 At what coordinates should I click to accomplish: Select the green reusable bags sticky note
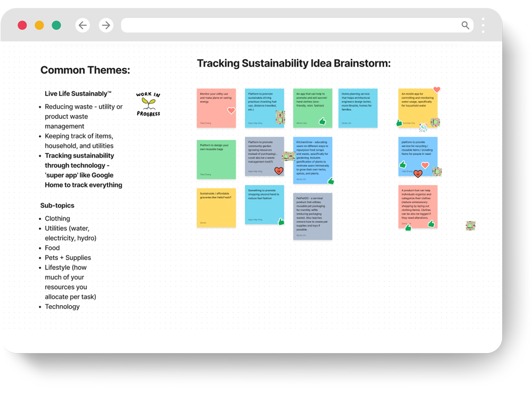[x=216, y=159]
